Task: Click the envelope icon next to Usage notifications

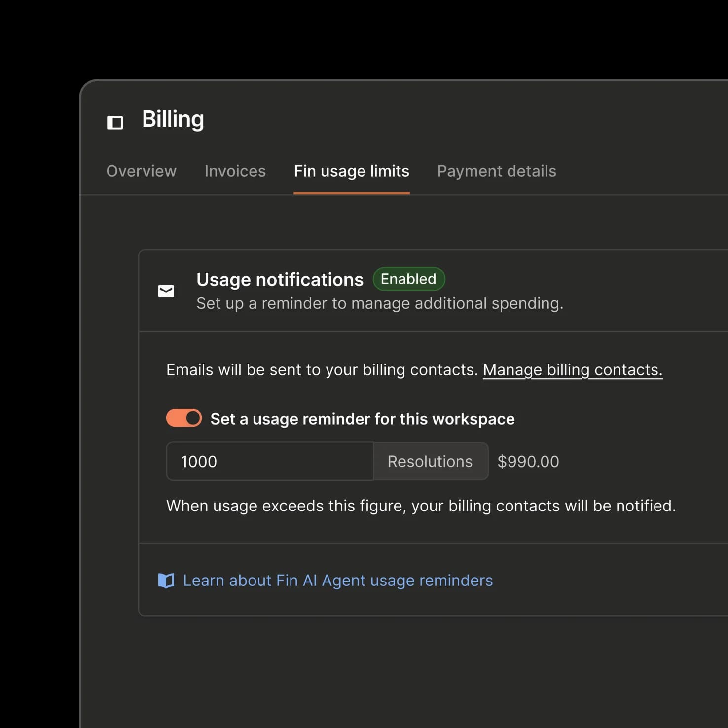Action: click(x=166, y=291)
